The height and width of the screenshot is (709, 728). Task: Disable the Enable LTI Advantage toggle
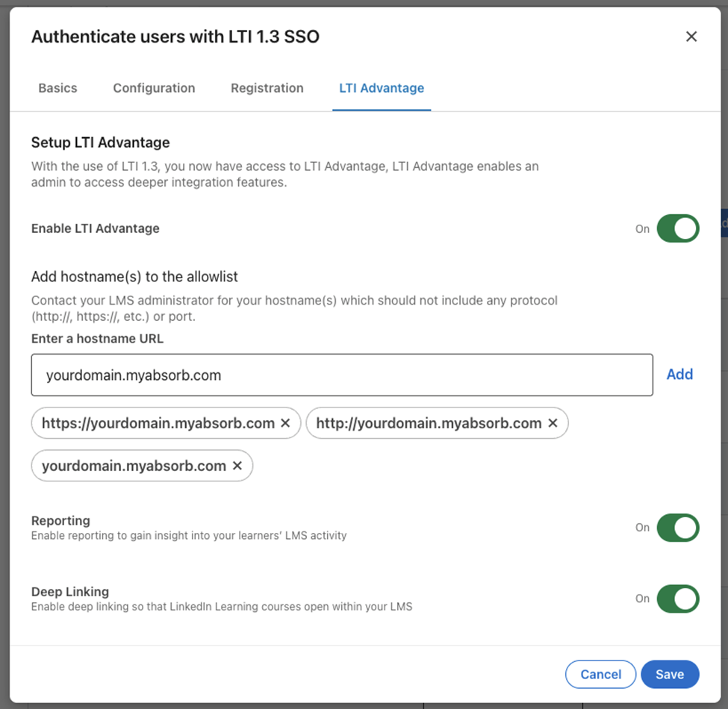[x=678, y=228]
